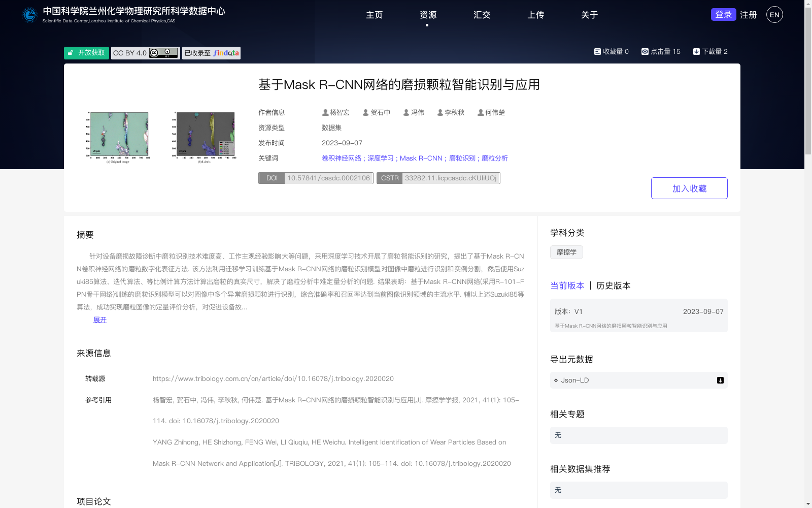Viewport: 812px width, 508px height.
Task: Click author name 何伟楚
Action: 495,113
